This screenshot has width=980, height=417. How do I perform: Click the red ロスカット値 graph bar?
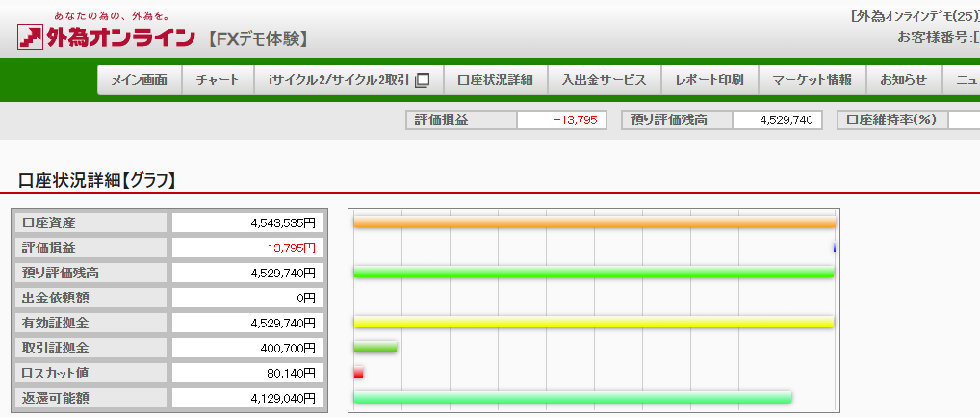(358, 372)
